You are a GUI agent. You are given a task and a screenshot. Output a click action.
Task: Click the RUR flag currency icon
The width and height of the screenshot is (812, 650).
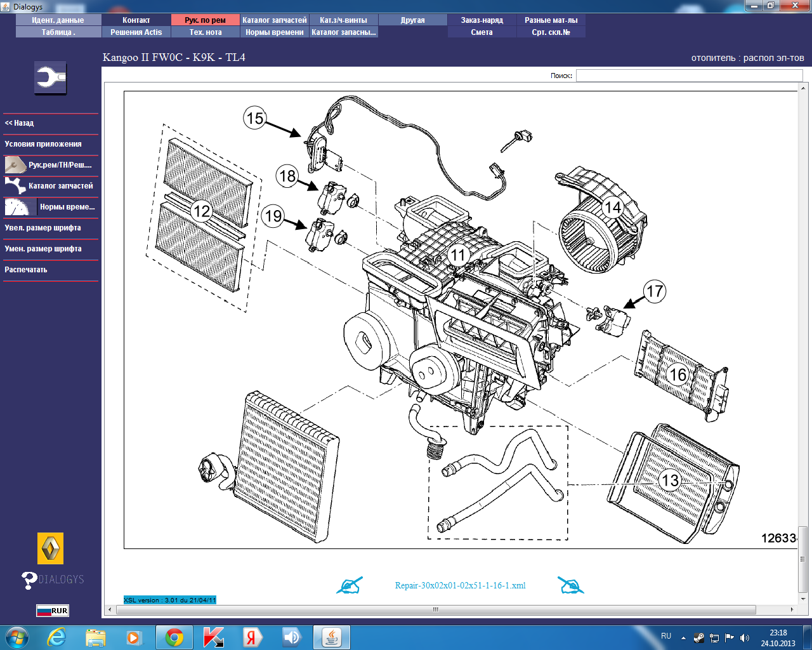[x=52, y=611]
